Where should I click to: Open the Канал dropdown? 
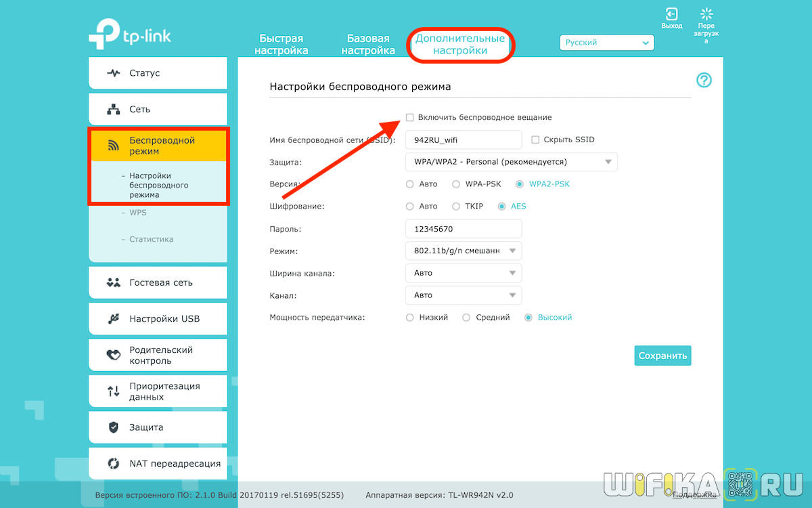[464, 295]
